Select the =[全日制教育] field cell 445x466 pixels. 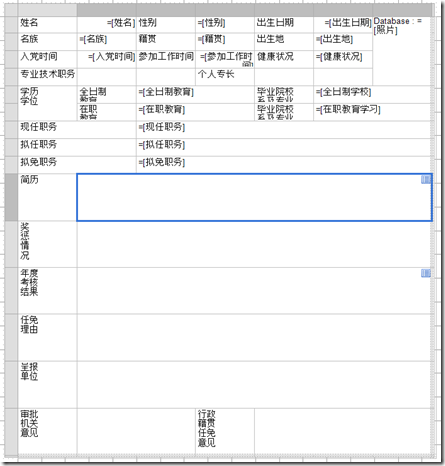pos(195,94)
